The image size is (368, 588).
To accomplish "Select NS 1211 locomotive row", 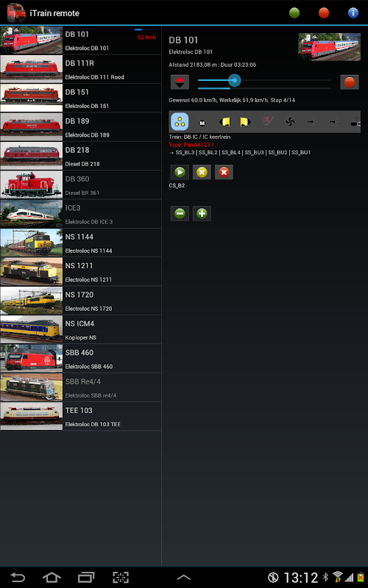I will pyautogui.click(x=81, y=272).
